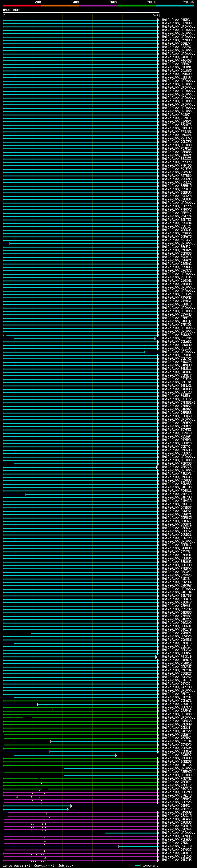Select the UniRef100_B7G1T3 label

point(176,796)
